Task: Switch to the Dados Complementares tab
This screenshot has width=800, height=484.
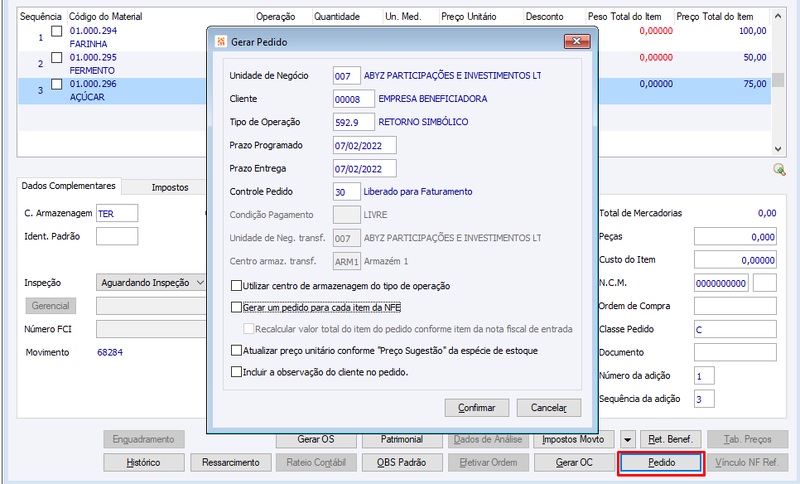Action: [x=68, y=186]
